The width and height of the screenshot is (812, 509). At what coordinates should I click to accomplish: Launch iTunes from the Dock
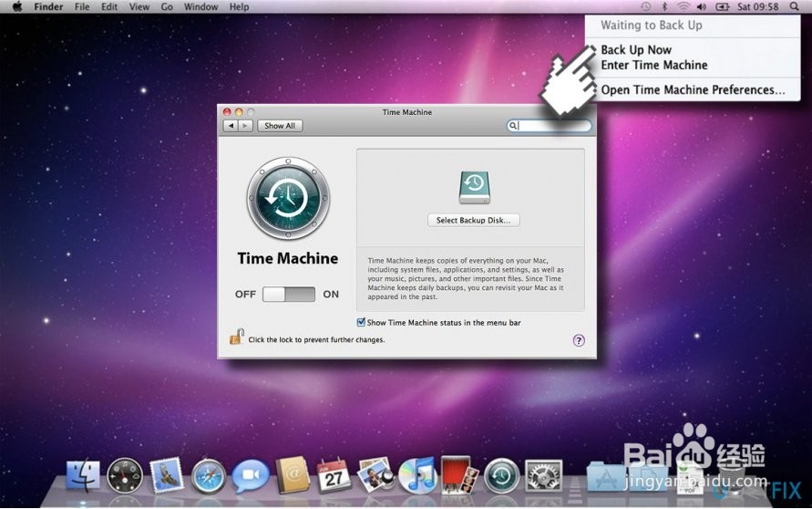(x=417, y=475)
